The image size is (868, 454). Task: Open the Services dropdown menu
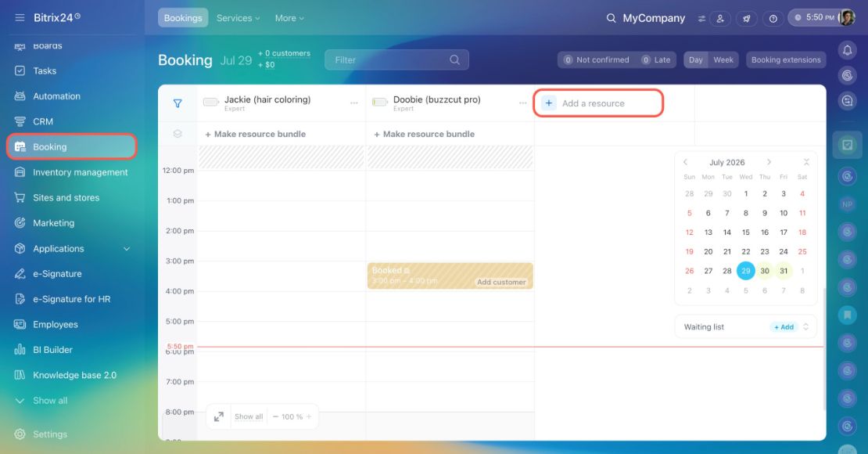pyautogui.click(x=238, y=18)
